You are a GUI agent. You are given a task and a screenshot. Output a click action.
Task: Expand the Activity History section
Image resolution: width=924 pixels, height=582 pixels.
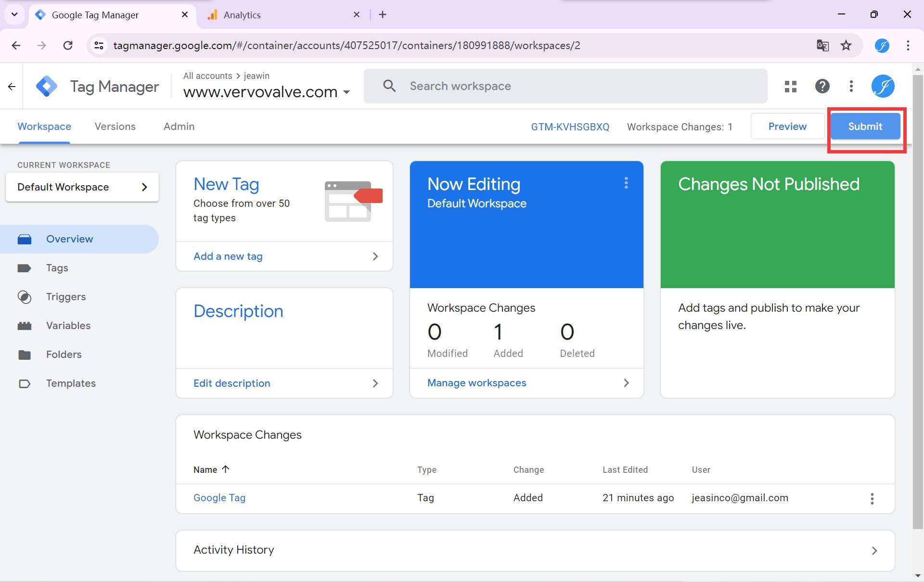click(x=535, y=550)
